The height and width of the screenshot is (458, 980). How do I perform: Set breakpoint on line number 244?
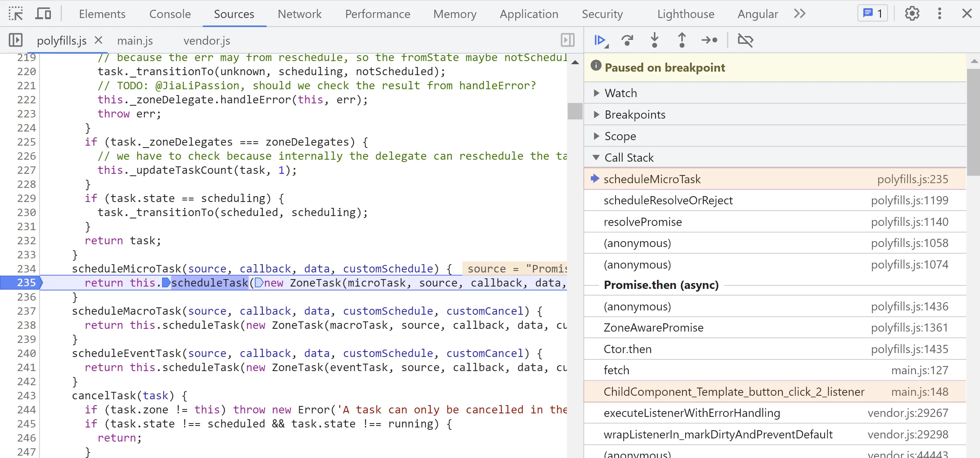tap(26, 409)
